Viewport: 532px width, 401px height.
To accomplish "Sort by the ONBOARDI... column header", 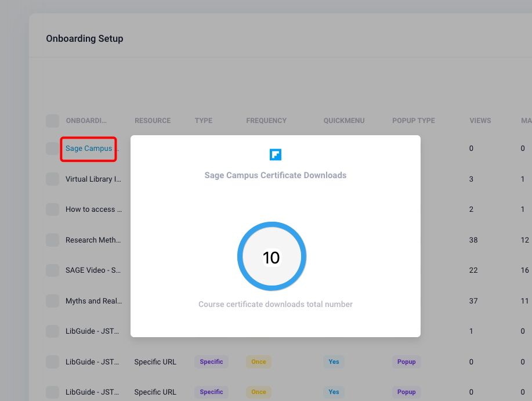I will (x=86, y=121).
